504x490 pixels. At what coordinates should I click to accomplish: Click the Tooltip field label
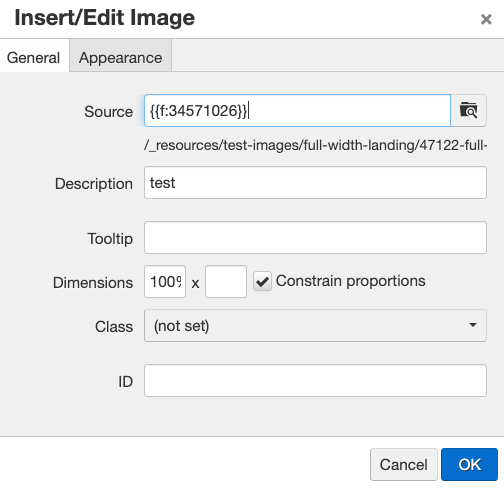[110, 239]
